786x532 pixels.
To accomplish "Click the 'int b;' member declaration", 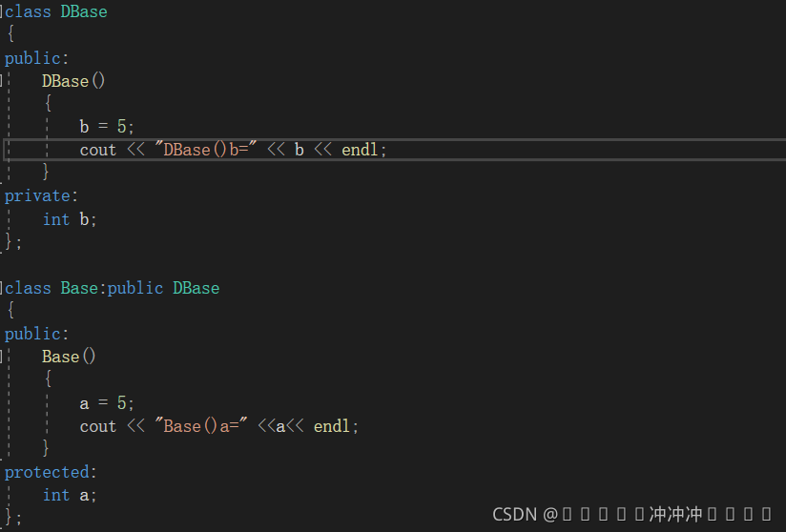I will tap(70, 219).
